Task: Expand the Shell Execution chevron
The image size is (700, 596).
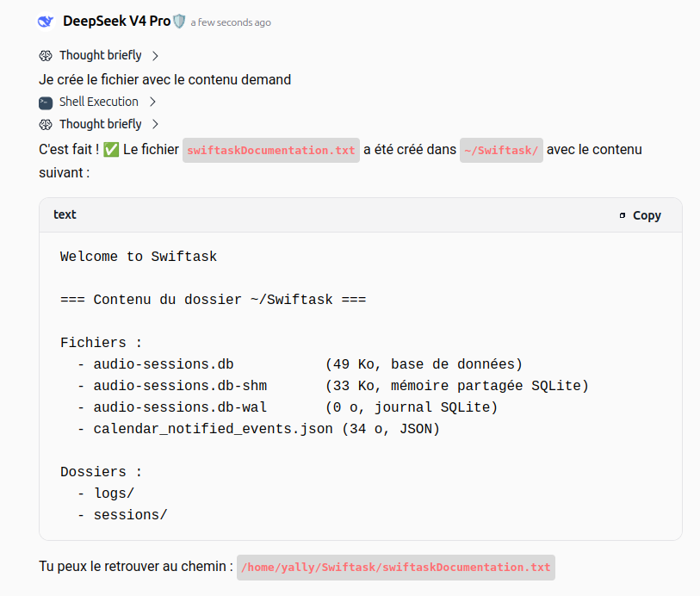Action: point(152,102)
